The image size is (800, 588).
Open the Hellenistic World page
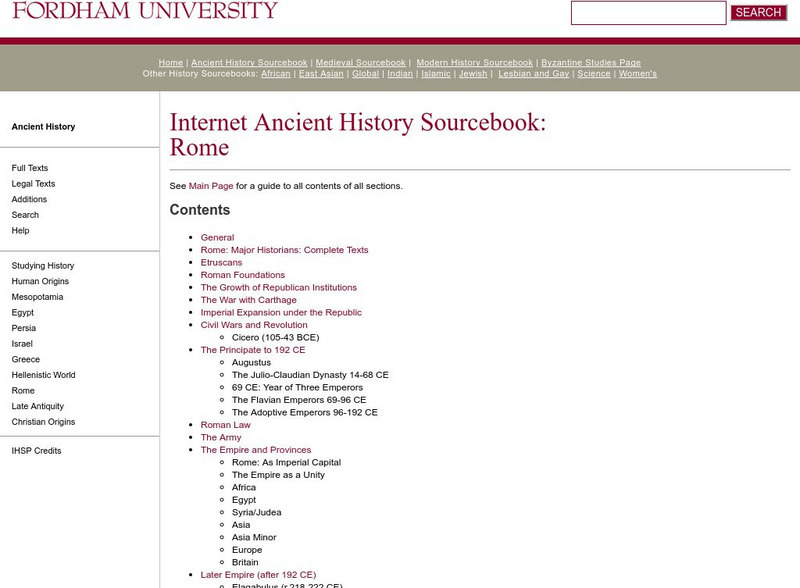pos(42,374)
